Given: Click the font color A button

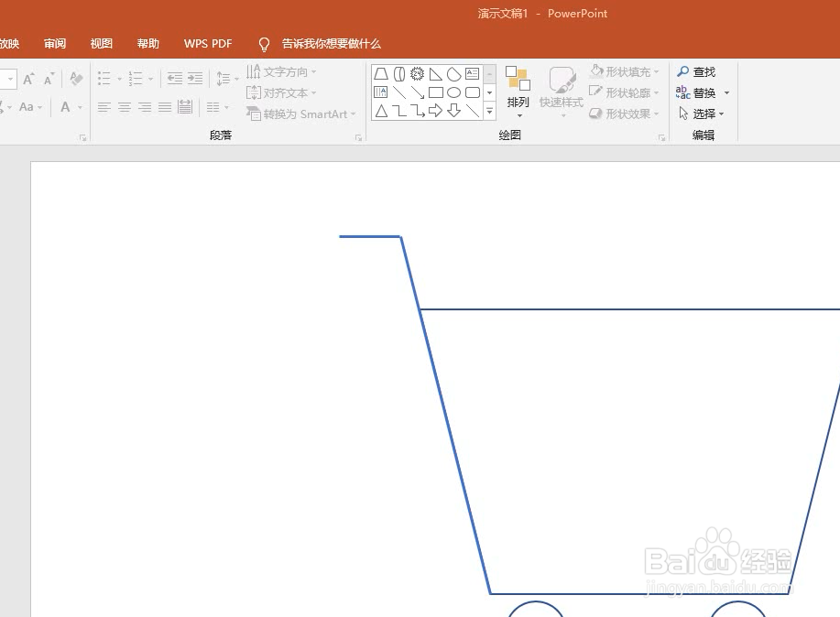Looking at the screenshot, I should 65,107.
